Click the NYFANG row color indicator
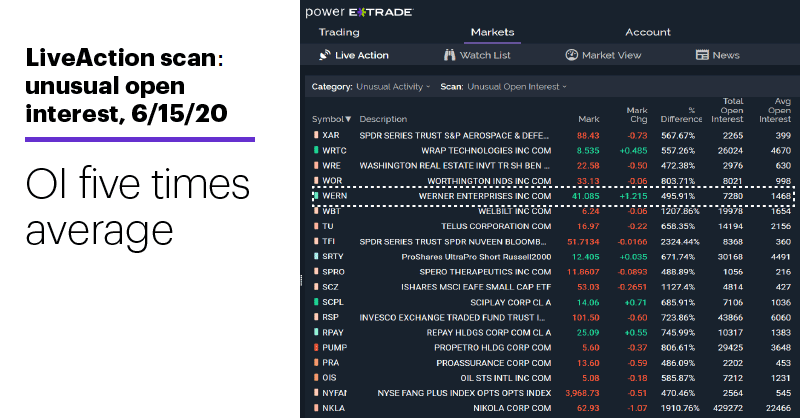The width and height of the screenshot is (800, 418). click(x=316, y=393)
